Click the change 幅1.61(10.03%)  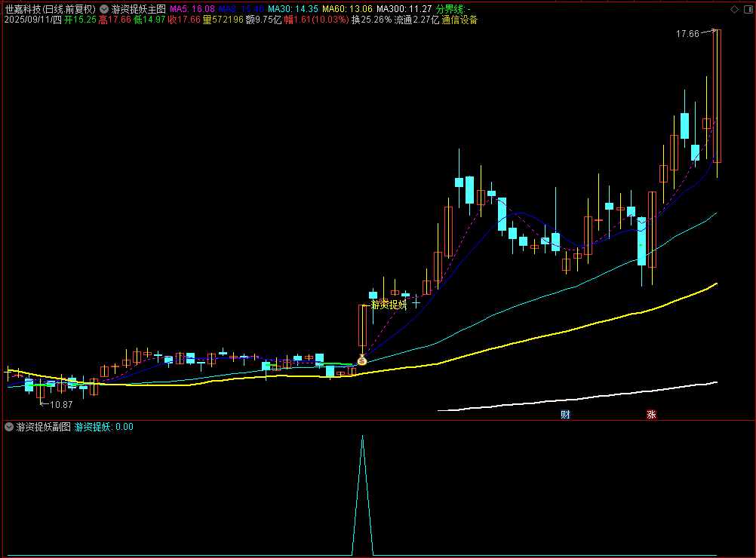[x=316, y=20]
